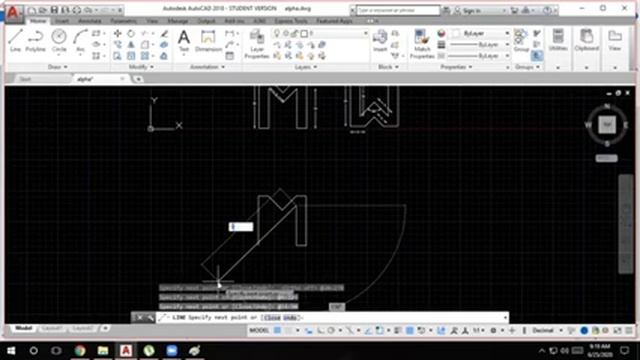Screen dimensions: 640x360
Task: Expand the Annotation panel
Action: coord(207,67)
